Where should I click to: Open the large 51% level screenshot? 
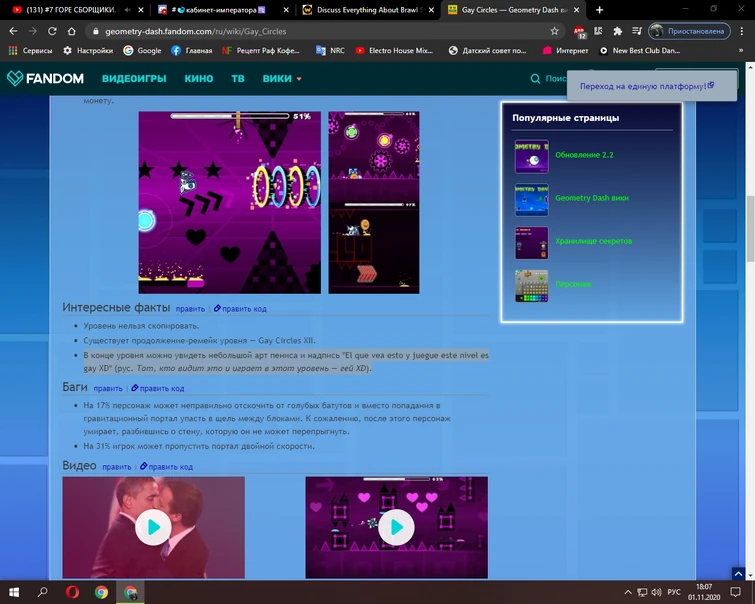coord(230,202)
